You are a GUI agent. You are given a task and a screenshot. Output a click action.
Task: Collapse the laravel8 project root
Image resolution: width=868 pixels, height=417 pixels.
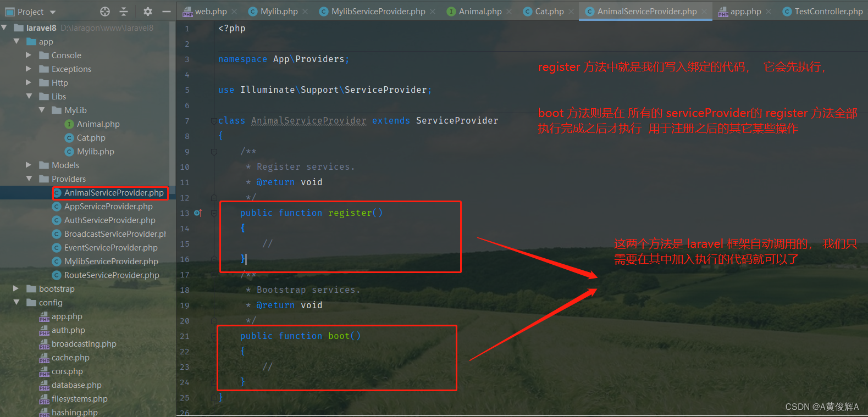pos(5,27)
